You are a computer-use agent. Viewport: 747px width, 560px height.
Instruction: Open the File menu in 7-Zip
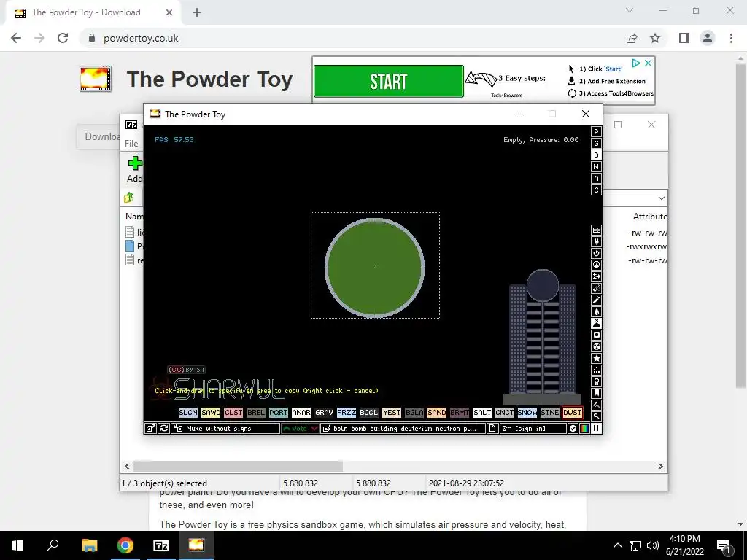[x=131, y=144]
